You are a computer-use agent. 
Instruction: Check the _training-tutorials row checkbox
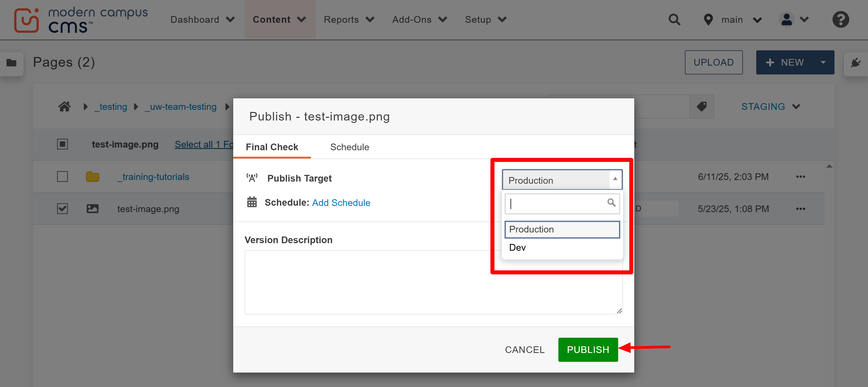point(62,176)
